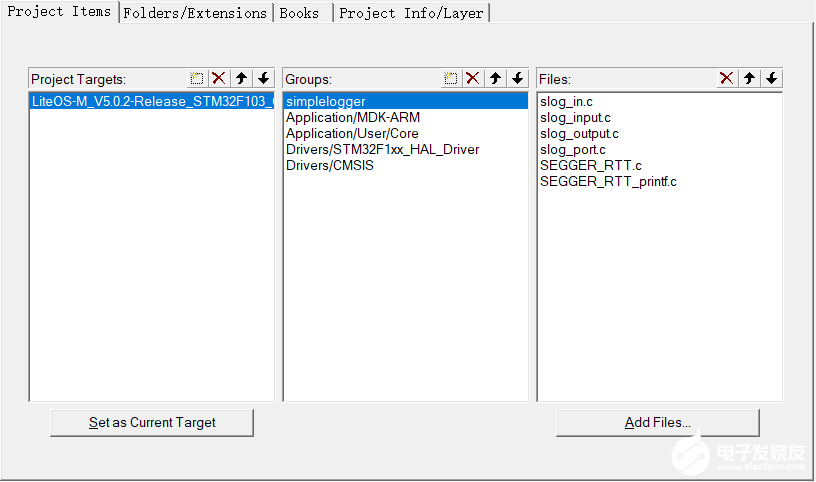The height and width of the screenshot is (482, 816).
Task: Click Set as Current Target button
Action: [x=152, y=423]
